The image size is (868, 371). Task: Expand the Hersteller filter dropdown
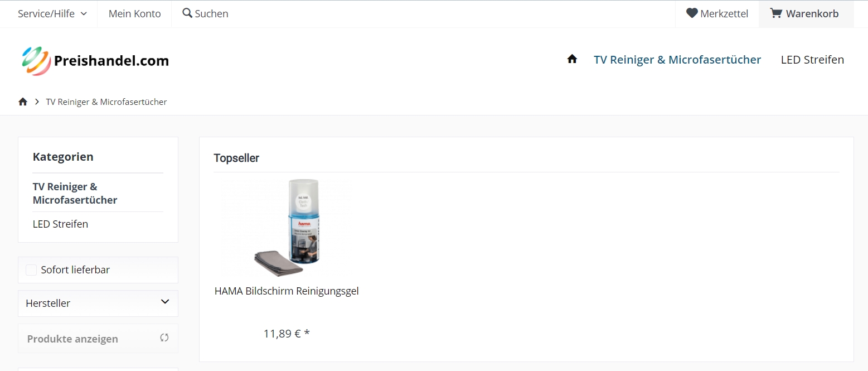(98, 303)
